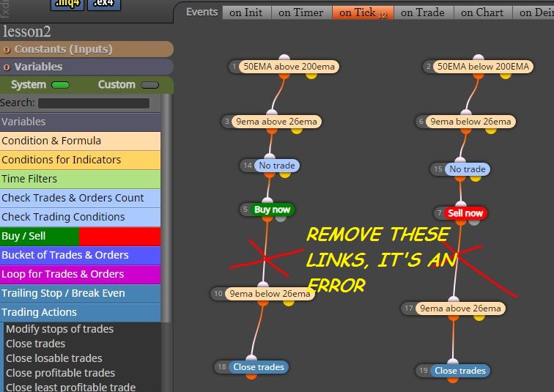Click gray output dot of Buy now
Viewport: 554px width, 392px height.
(x=281, y=218)
